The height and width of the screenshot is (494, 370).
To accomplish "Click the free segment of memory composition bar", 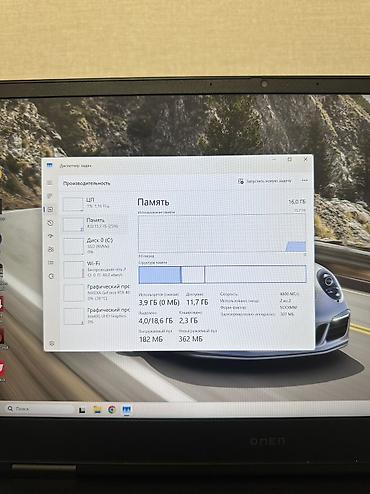I will pyautogui.click(x=255, y=274).
